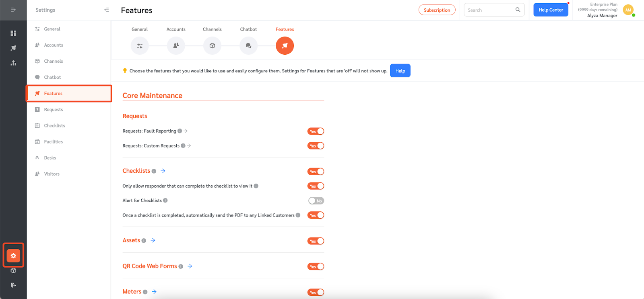Toggle Requests: Custom Requests switch
The height and width of the screenshot is (299, 644).
click(x=316, y=146)
